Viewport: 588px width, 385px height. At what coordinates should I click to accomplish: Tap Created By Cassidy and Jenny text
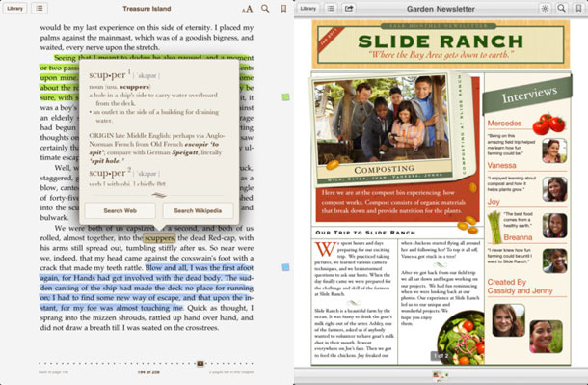point(521,287)
